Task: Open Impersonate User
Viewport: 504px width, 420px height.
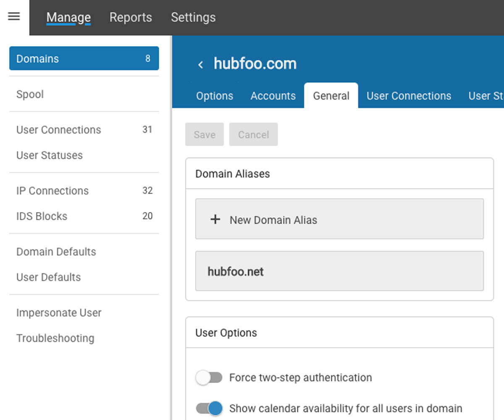Action: [58, 312]
